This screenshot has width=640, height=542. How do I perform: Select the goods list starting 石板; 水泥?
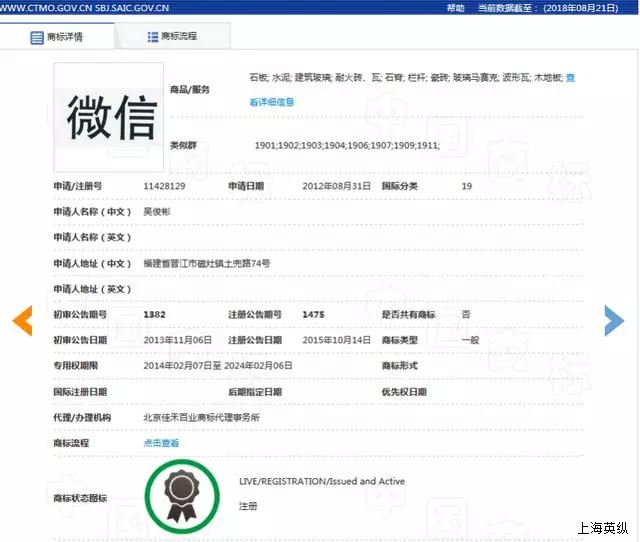pos(406,78)
